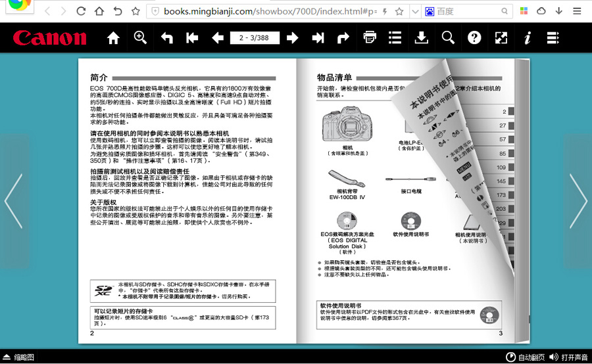Click the curved forward-arrow icon in the viewer toolbar
Viewport: 592px width, 364px height.
click(343, 37)
